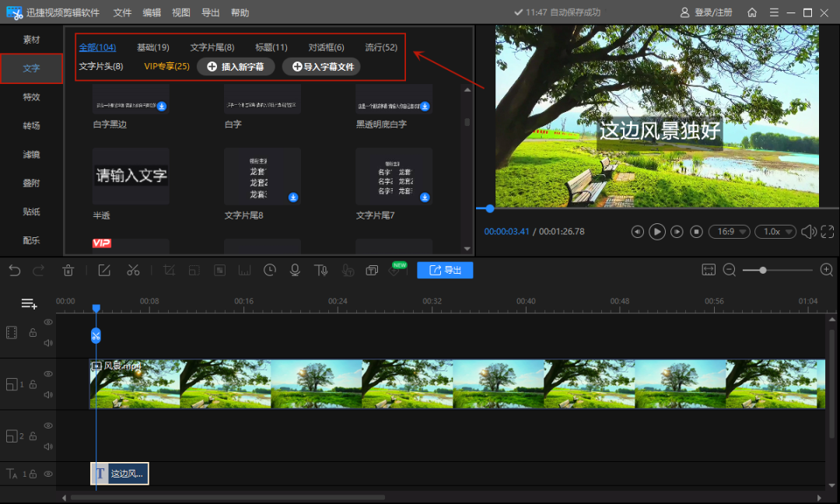
Task: Switch to the 转场 sidebar tab
Action: [31, 126]
